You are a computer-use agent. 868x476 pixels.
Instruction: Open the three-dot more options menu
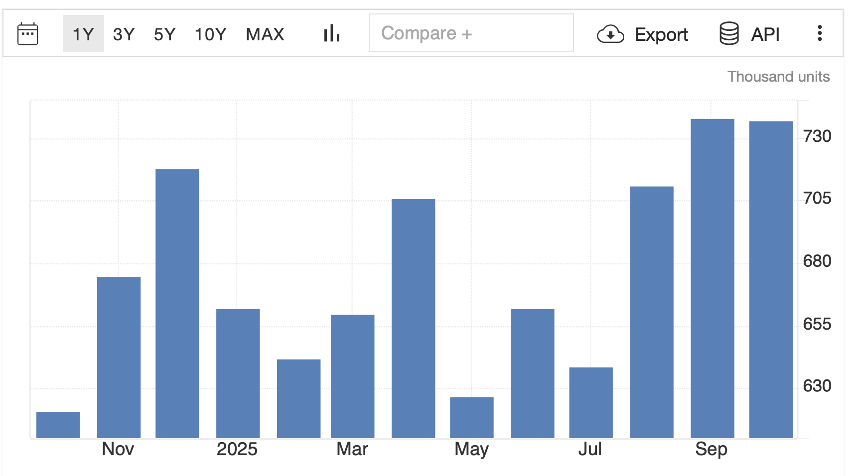click(x=819, y=33)
